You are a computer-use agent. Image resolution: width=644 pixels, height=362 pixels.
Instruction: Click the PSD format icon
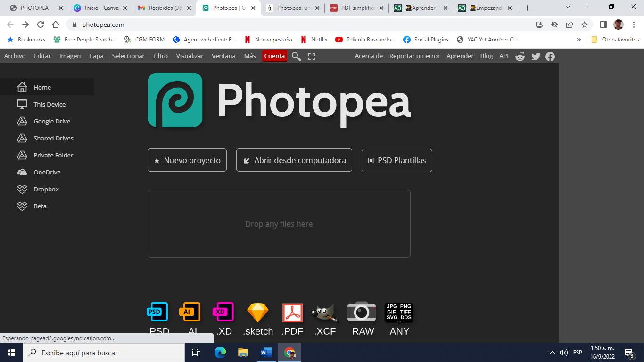point(157,312)
